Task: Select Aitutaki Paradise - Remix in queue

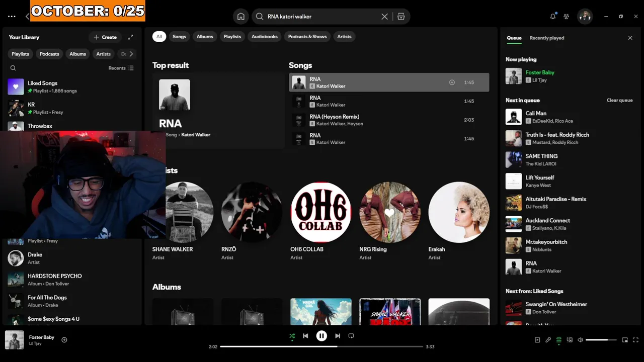Action: click(569, 203)
